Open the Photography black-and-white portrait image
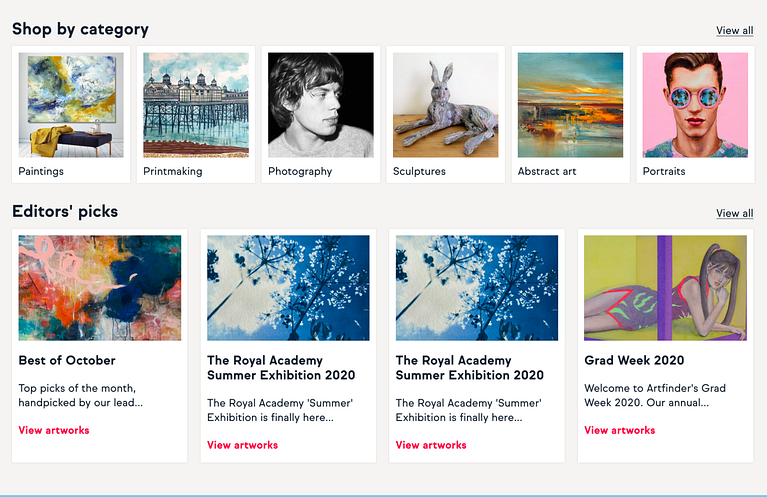 click(x=320, y=105)
